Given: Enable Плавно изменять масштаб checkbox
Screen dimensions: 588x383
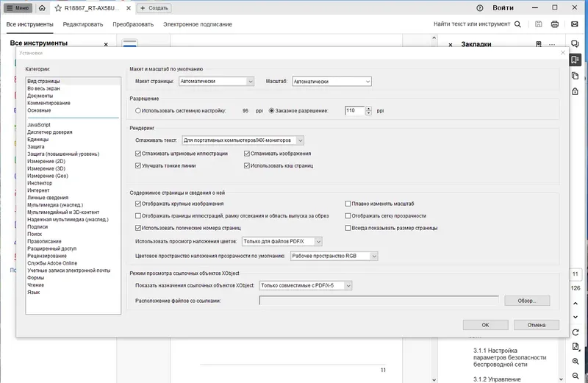Looking at the screenshot, I should pos(348,204).
